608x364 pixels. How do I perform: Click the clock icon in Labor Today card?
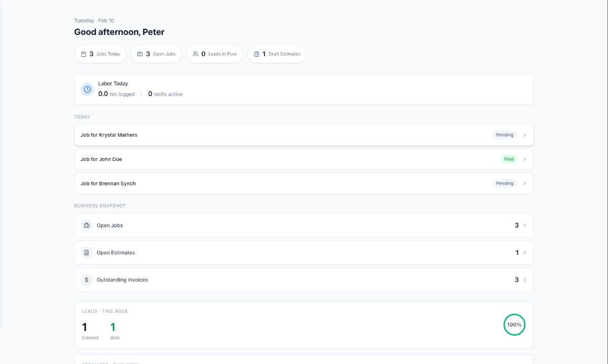(87, 90)
